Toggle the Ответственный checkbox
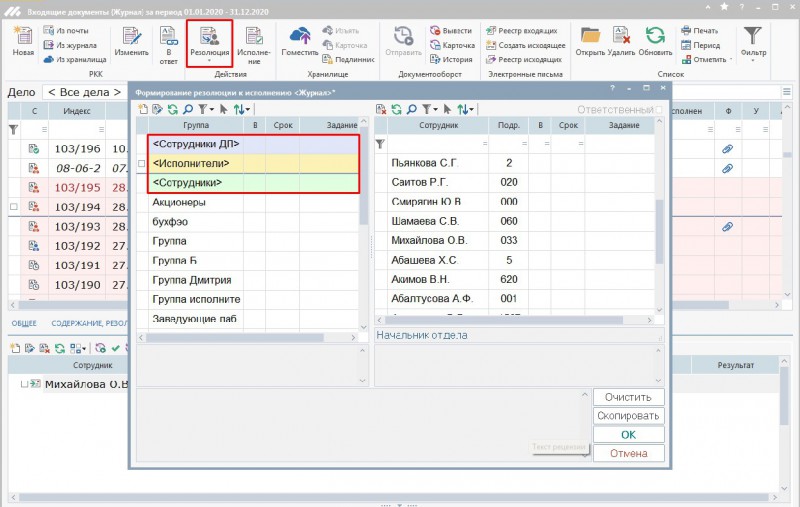 659,110
